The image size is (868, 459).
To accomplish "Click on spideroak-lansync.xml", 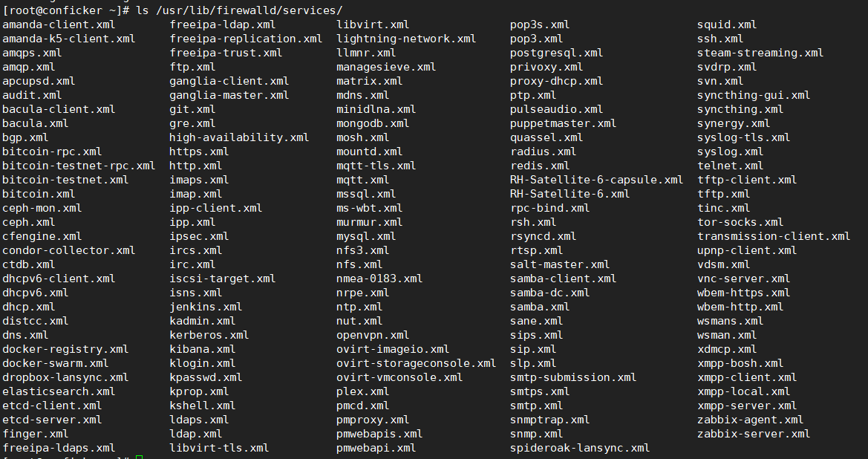I will coord(580,448).
